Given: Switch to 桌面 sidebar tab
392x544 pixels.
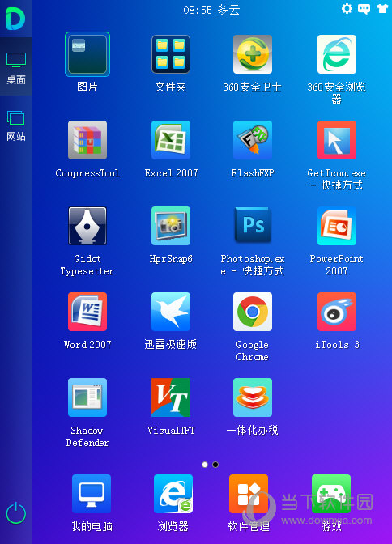Looking at the screenshot, I should [x=16, y=66].
